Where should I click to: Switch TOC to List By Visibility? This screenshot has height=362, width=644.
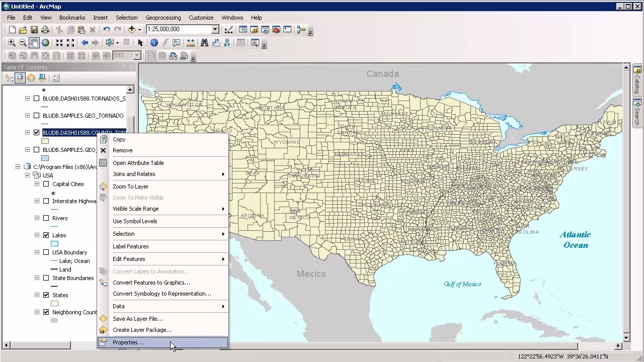pos(31,78)
